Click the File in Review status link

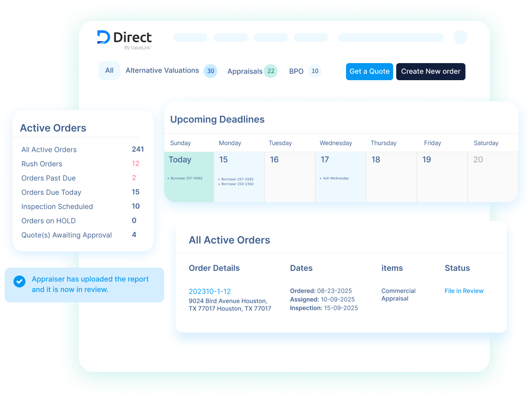point(464,291)
